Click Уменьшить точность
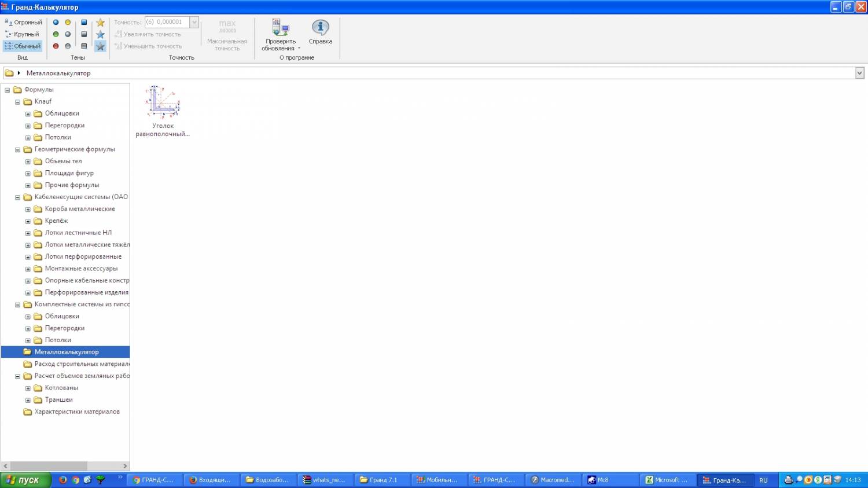The width and height of the screenshot is (868, 488). click(148, 46)
